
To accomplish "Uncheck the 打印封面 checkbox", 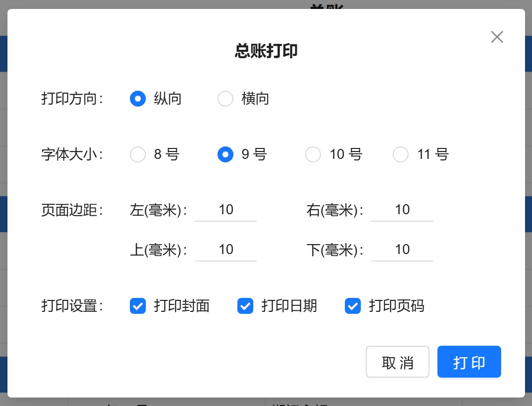I will [x=138, y=306].
